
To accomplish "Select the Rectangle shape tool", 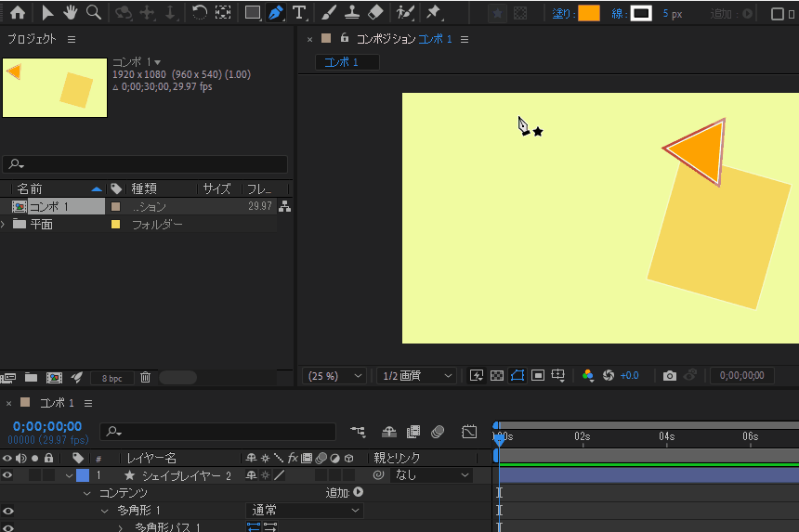I will [252, 13].
